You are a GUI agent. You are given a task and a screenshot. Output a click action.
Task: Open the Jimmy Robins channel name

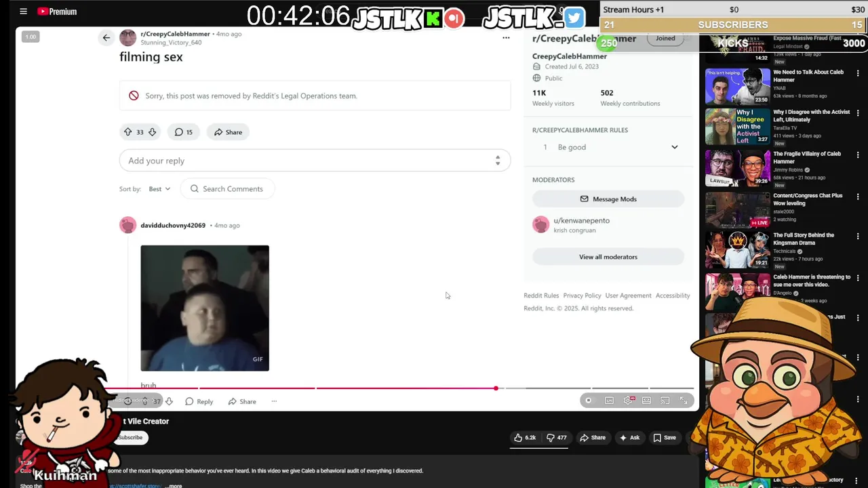pyautogui.click(x=788, y=170)
